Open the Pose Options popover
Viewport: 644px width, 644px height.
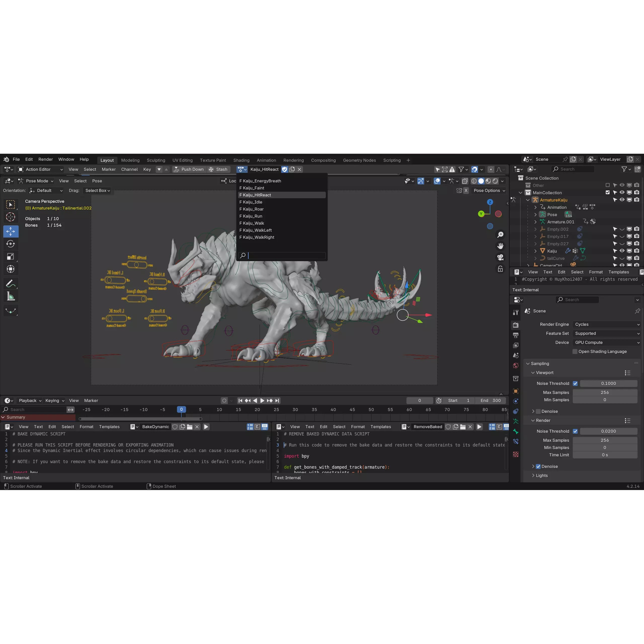point(489,191)
